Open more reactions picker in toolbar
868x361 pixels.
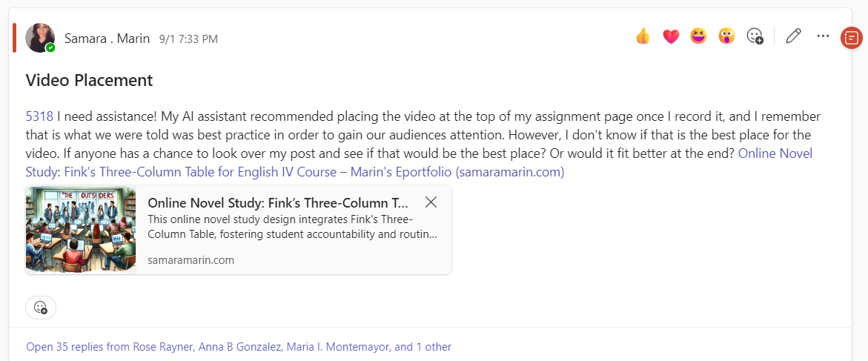pyautogui.click(x=755, y=36)
